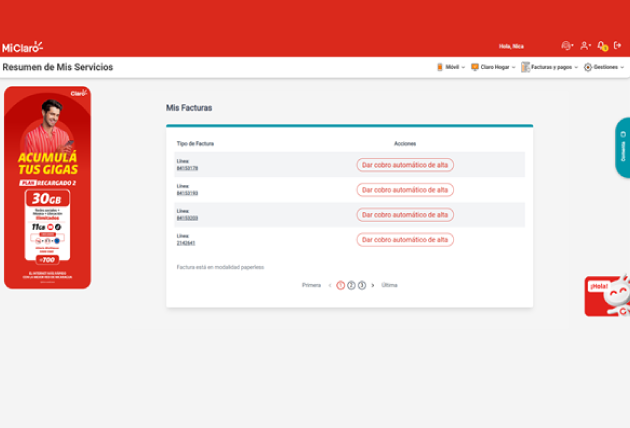Open invoice line number ending 193
The height and width of the screenshot is (428, 630).
[x=187, y=193]
